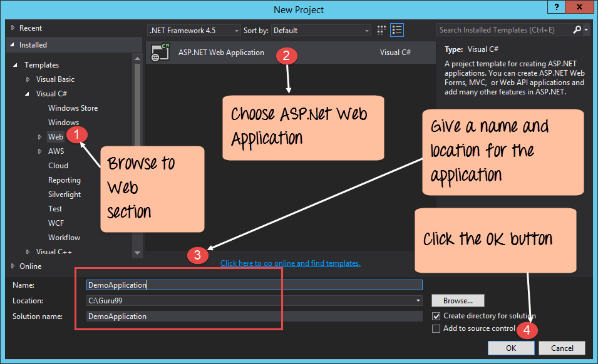Open the Sort by dropdown

(x=321, y=30)
